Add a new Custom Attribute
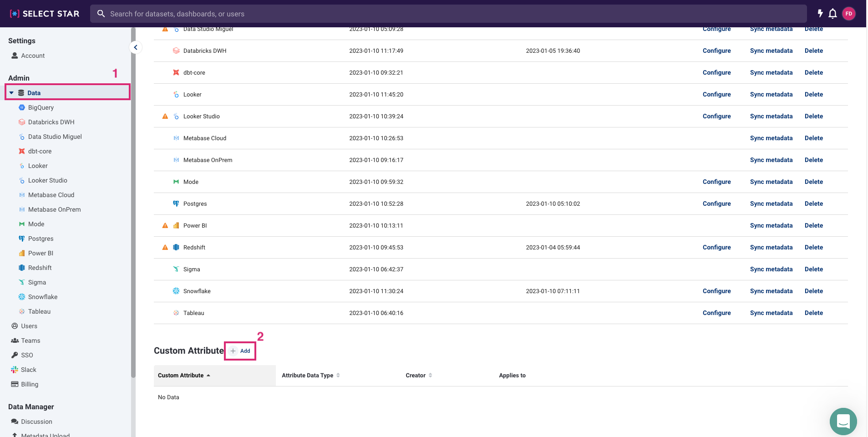This screenshot has width=868, height=437. click(240, 351)
